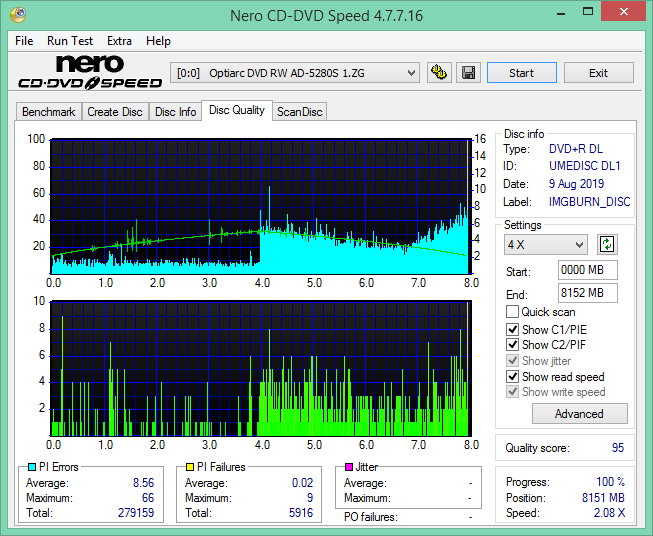Close the Nero CD-DVD Speed window
The height and width of the screenshot is (536, 653).
click(x=623, y=12)
